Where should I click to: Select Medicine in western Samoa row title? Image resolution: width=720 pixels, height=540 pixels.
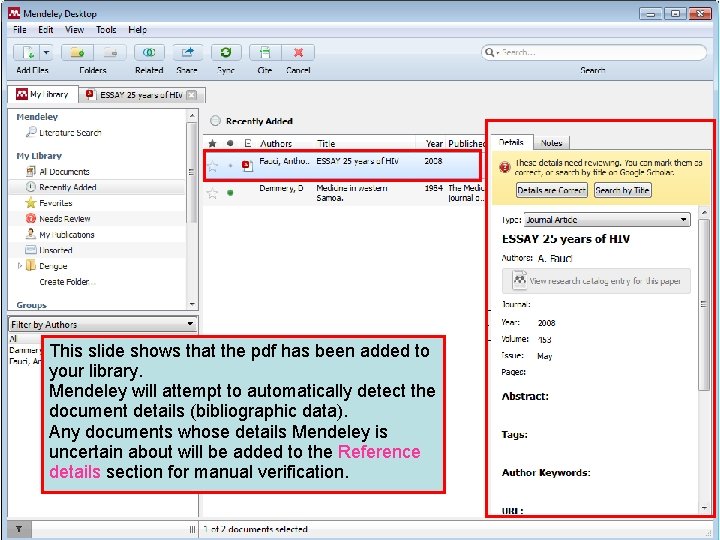352,193
